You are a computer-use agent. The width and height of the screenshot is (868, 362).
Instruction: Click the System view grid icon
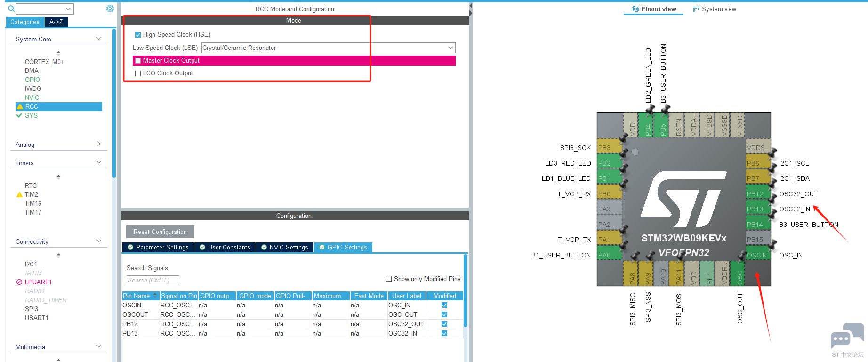pos(696,9)
